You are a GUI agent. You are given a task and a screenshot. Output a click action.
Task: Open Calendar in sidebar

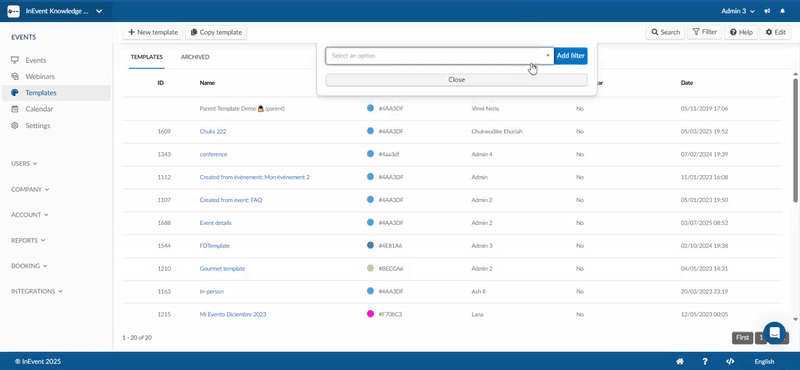(39, 109)
